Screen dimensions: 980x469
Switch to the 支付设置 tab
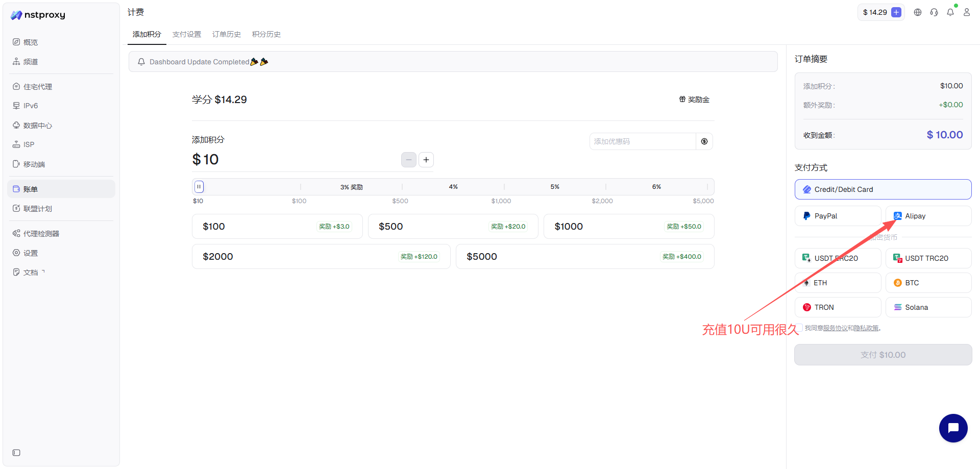(x=187, y=34)
